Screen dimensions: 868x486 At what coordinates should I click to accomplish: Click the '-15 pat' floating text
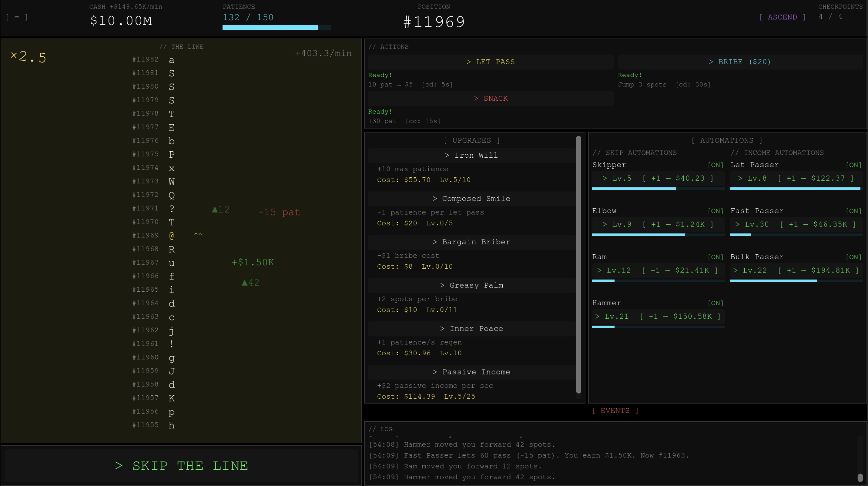(279, 212)
